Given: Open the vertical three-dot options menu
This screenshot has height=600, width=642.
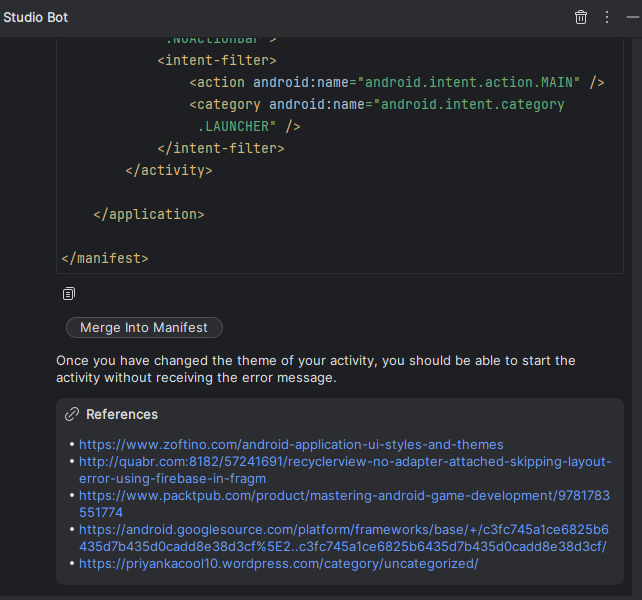Looking at the screenshot, I should (x=606, y=17).
